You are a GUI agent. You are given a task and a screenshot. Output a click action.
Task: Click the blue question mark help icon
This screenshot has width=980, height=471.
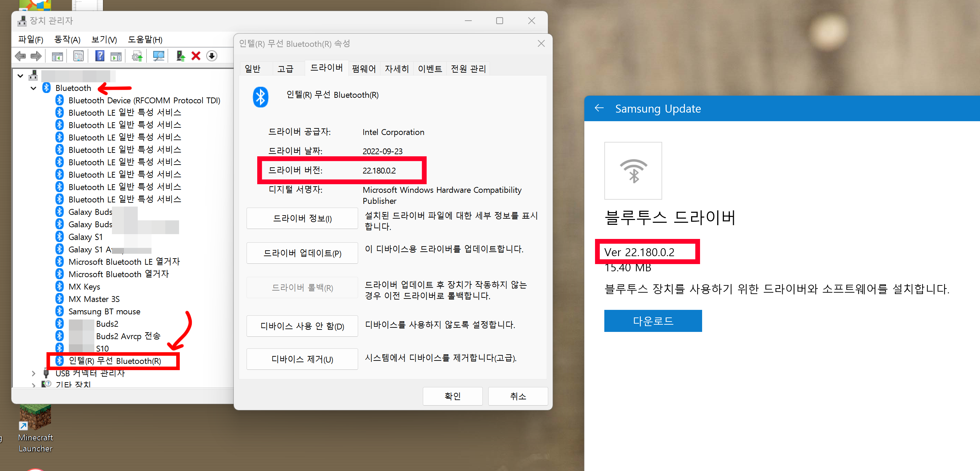tap(100, 56)
